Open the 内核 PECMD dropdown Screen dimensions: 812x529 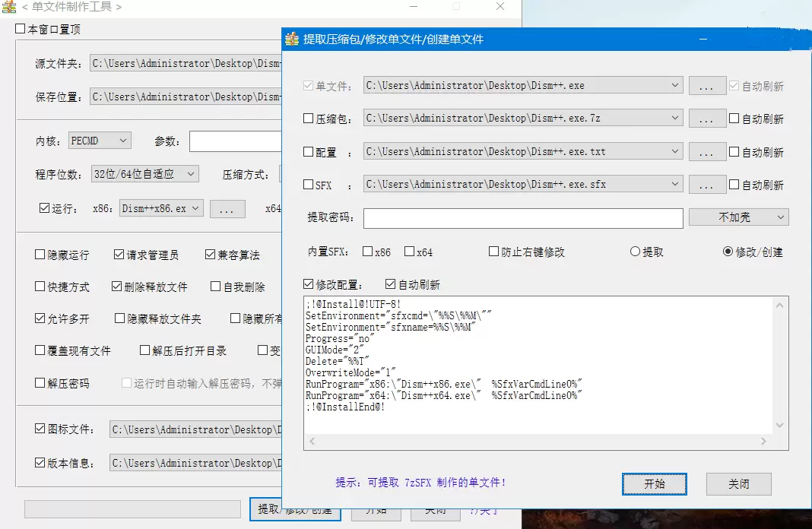point(100,141)
